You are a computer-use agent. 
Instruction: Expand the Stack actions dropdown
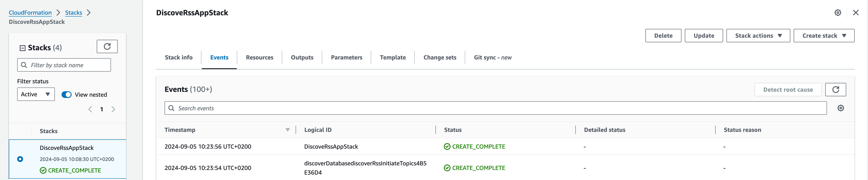[x=758, y=36]
